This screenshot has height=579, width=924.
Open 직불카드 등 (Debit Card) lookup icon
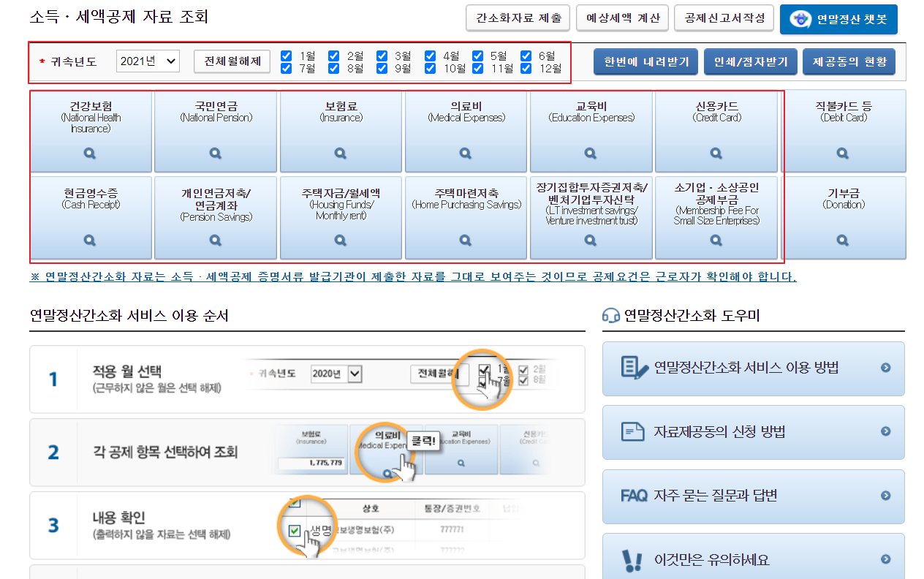843,153
